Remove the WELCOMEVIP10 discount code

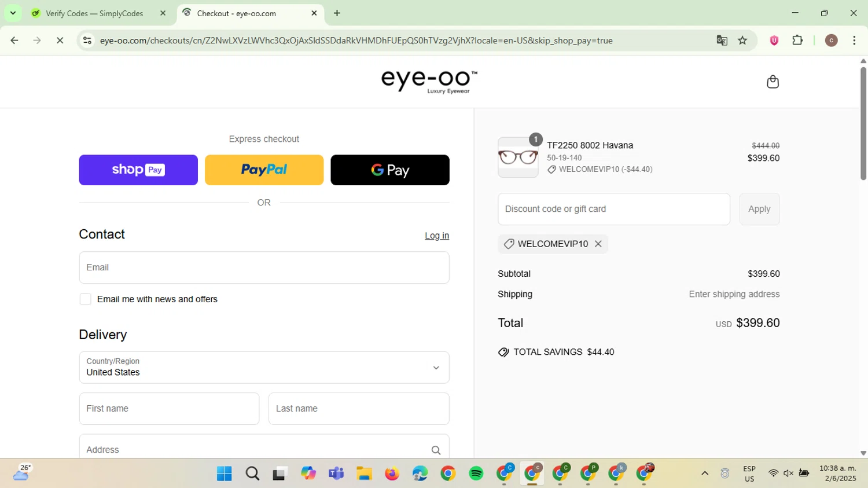tap(598, 244)
